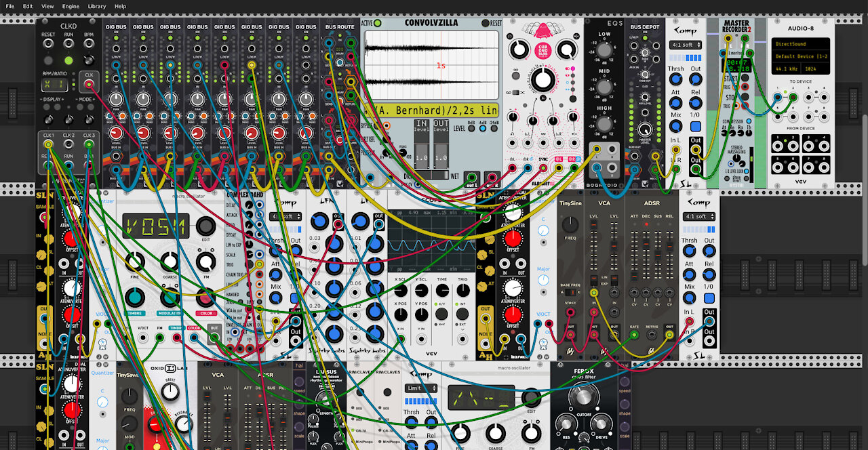Screen dimensions: 868x450
Task: Click the CLK 2 output jack on CLKD
Action: tap(68, 144)
